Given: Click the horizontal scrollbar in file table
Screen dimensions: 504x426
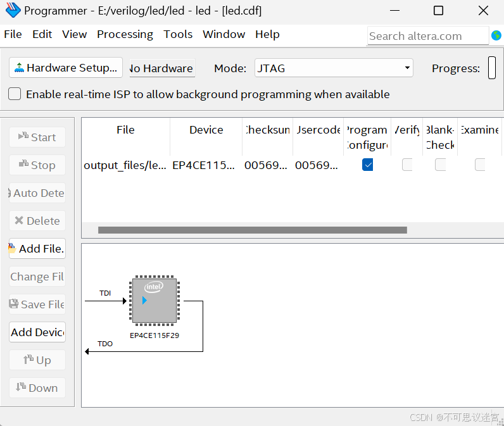Looking at the screenshot, I should click(253, 230).
